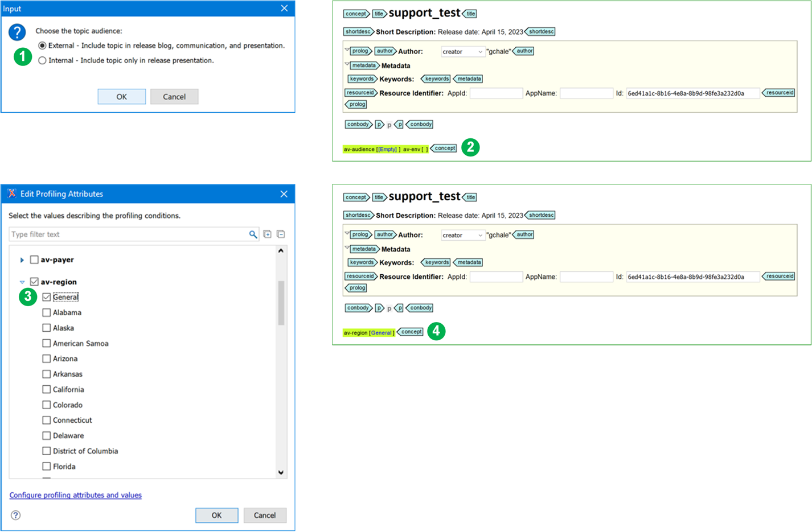This screenshot has height=532, width=812.
Task: Open the Configure profiling attributes and values link
Action: tap(76, 495)
